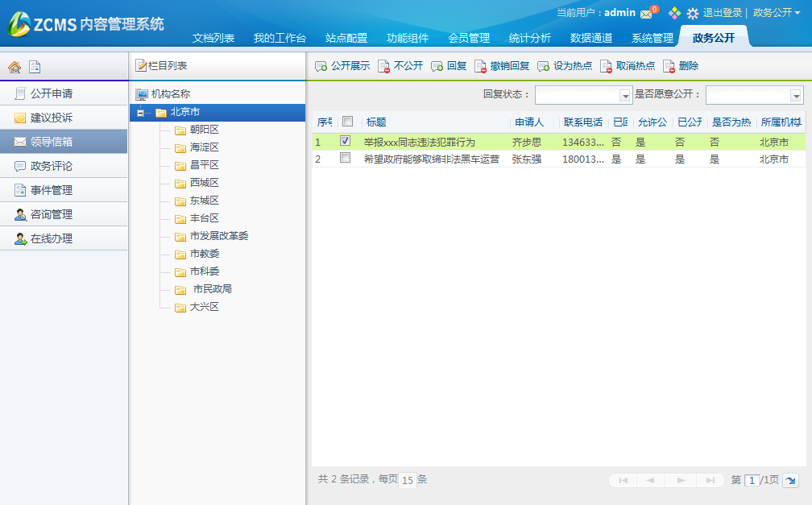Open the 是否愿意公开 dropdown

(796, 95)
